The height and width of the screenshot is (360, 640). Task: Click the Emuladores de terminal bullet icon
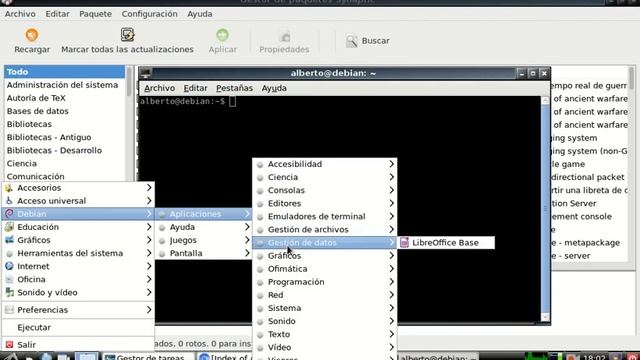(x=260, y=217)
